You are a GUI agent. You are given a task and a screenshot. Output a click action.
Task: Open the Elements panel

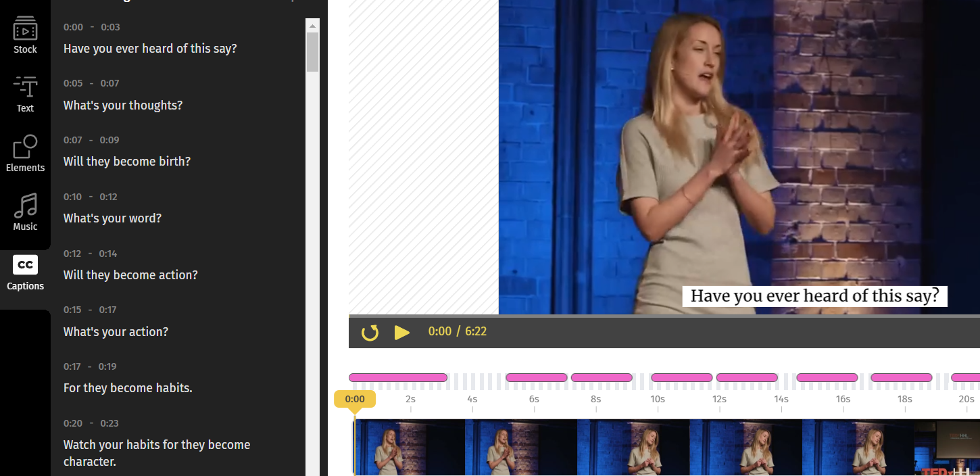(25, 153)
